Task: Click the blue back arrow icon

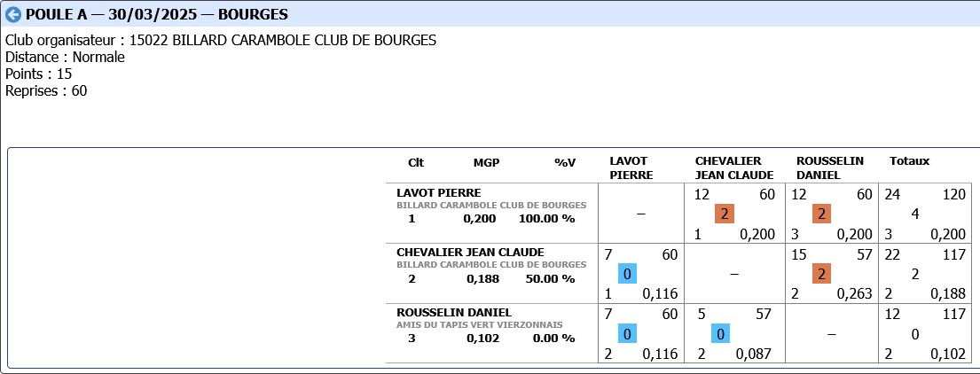Action: pos(13,14)
